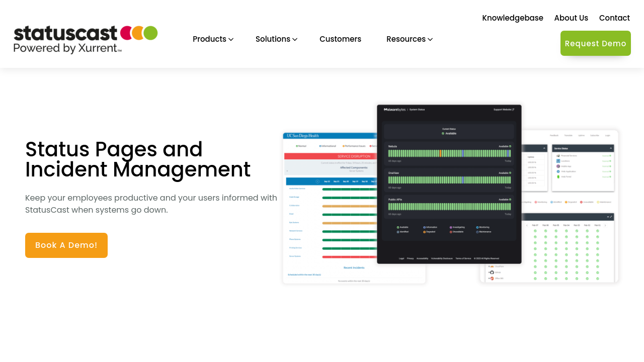Click the Public APIs uptime bar

pyautogui.click(x=449, y=207)
